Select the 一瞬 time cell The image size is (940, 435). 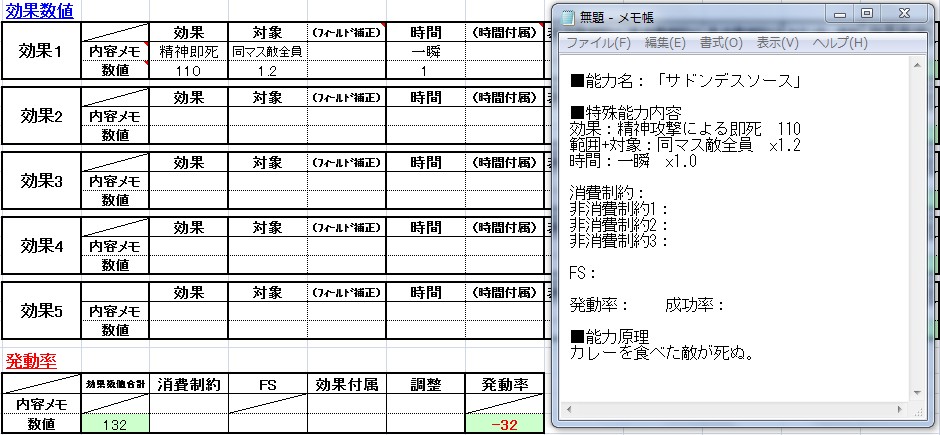coord(425,51)
